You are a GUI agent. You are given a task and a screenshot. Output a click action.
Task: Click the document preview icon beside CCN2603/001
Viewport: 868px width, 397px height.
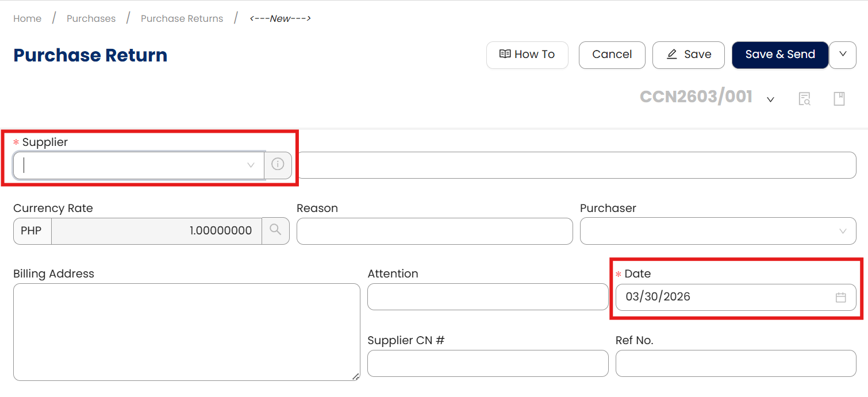pyautogui.click(x=804, y=99)
